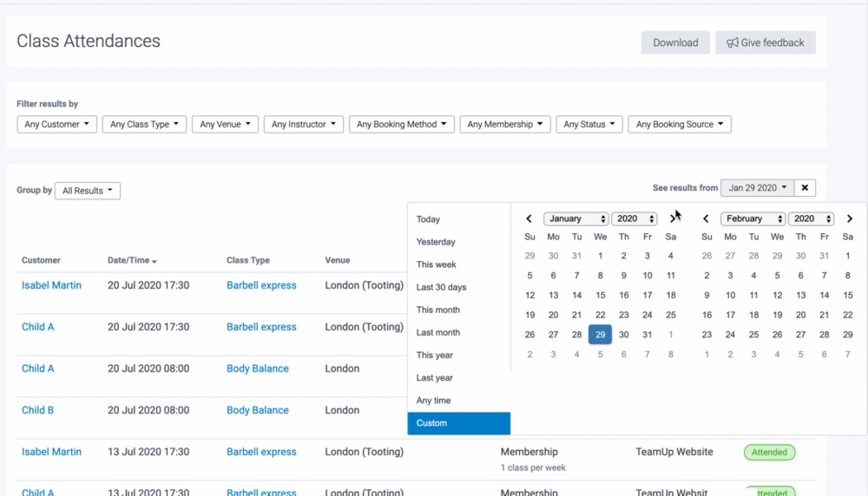This screenshot has width=868, height=496.
Task: Click the next month arrow on February calendar
Action: (849, 219)
